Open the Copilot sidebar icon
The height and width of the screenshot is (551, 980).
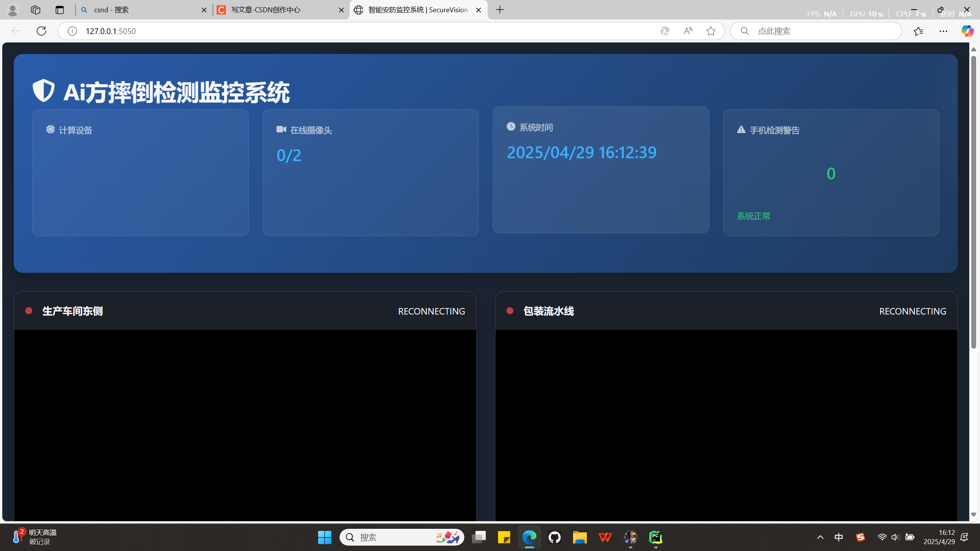pyautogui.click(x=967, y=31)
